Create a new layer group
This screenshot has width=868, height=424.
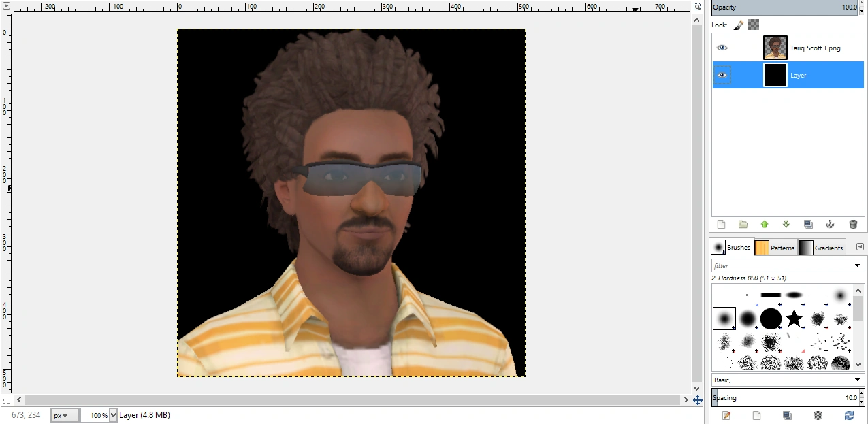click(x=743, y=224)
